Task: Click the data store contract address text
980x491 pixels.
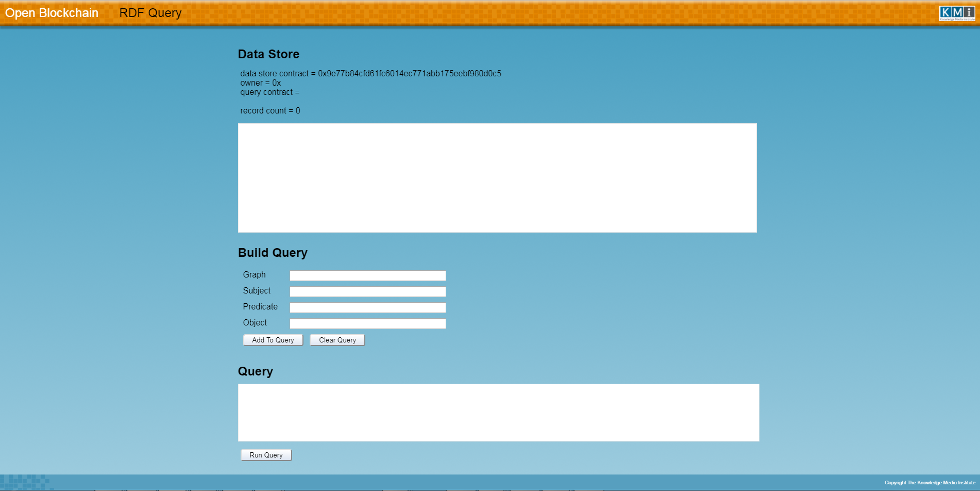Action: tap(409, 73)
